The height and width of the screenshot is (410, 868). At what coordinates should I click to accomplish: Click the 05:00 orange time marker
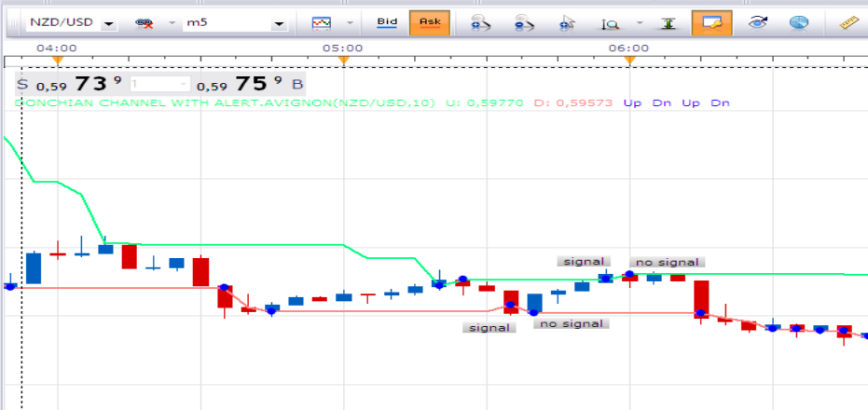pyautogui.click(x=343, y=60)
